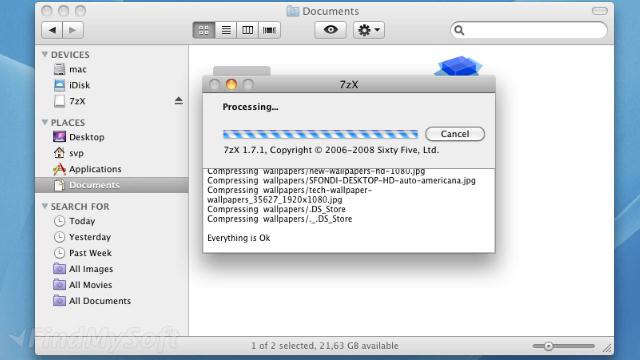
Task: Collapse the DEVICES section
Action: point(45,54)
